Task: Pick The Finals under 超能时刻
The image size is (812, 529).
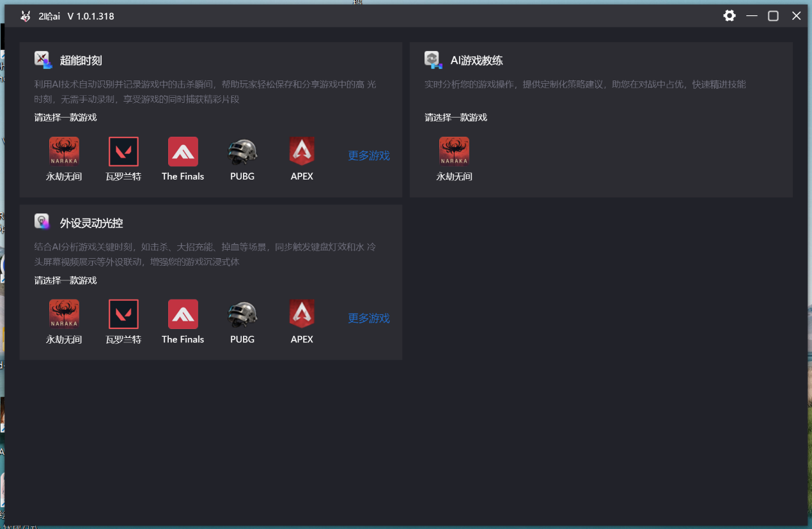Action: [183, 152]
